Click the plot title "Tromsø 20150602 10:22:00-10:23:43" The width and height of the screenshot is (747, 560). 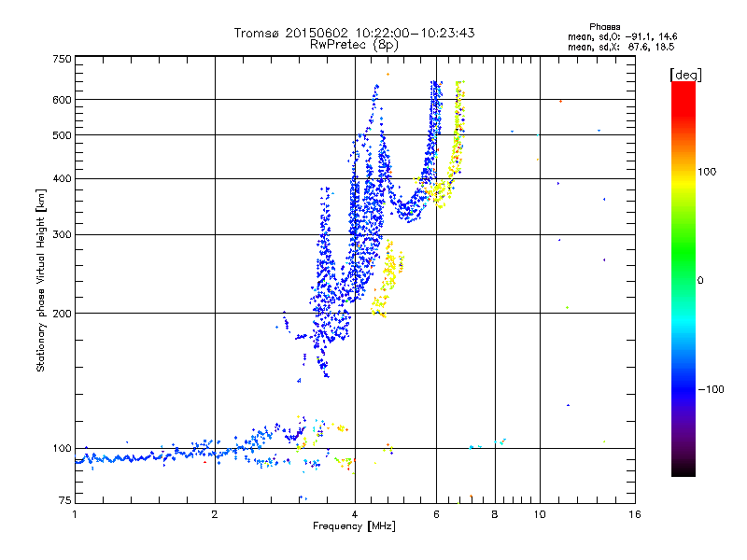click(354, 33)
